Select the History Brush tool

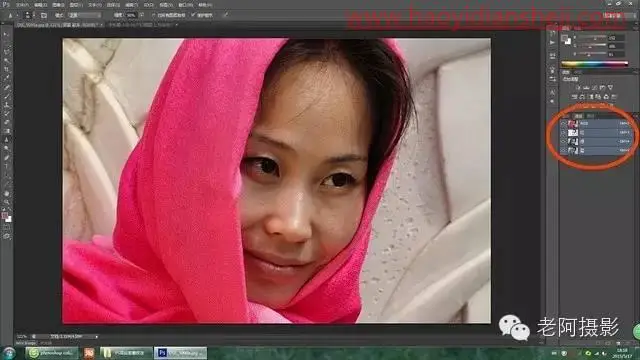pos(6,113)
